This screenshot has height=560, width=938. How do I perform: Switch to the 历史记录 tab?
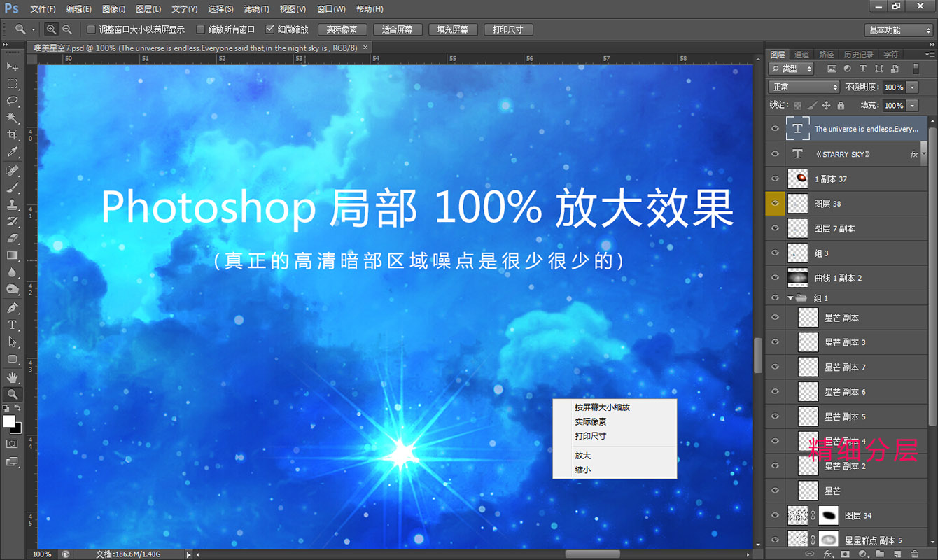[858, 54]
